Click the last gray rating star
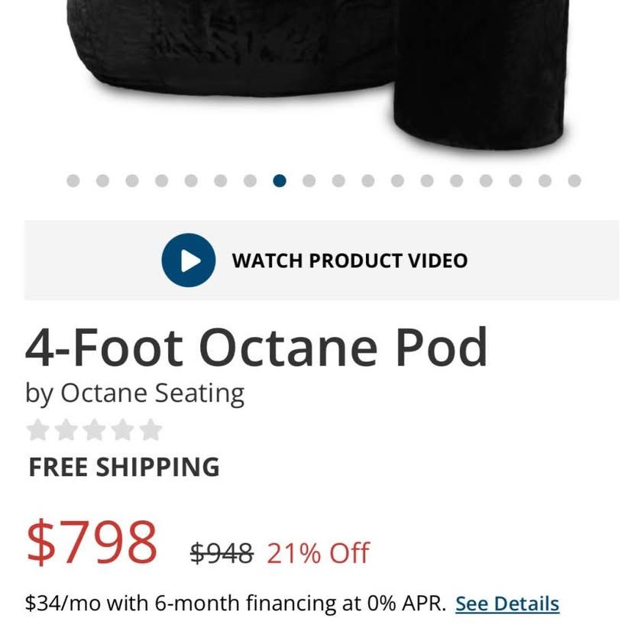The width and height of the screenshot is (644, 644). click(x=151, y=430)
